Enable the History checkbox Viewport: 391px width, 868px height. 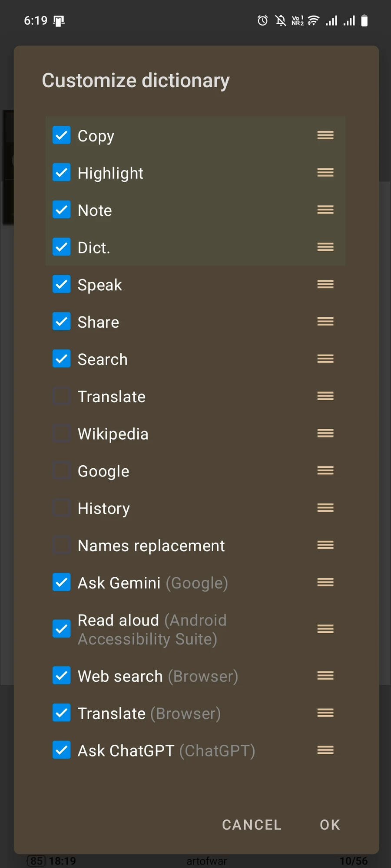(62, 508)
